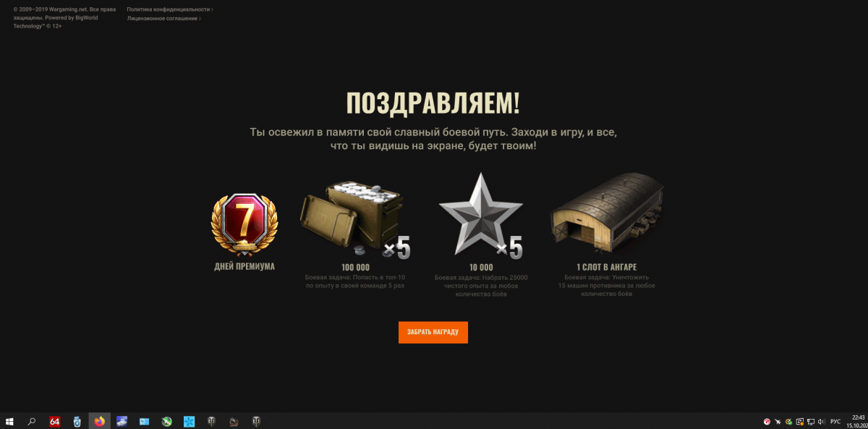Open the green circular arrow taskbar app
Image resolution: width=868 pixels, height=429 pixels.
coord(166,421)
